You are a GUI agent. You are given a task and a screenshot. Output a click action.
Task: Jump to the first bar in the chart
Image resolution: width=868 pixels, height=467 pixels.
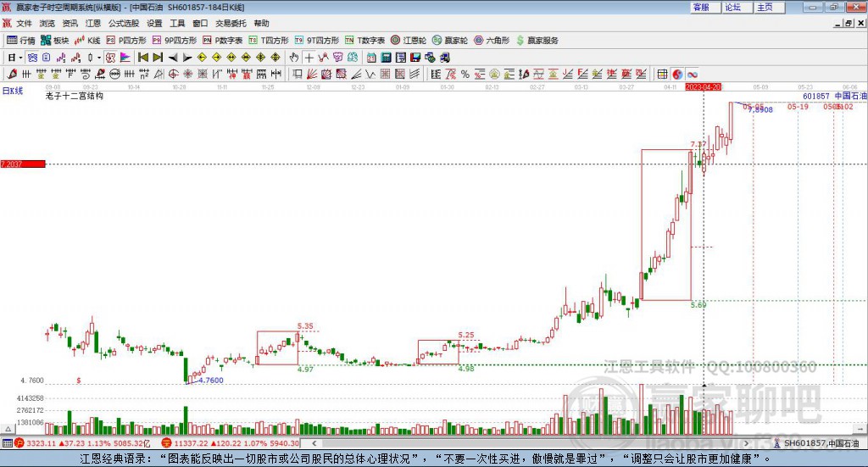coord(142,58)
